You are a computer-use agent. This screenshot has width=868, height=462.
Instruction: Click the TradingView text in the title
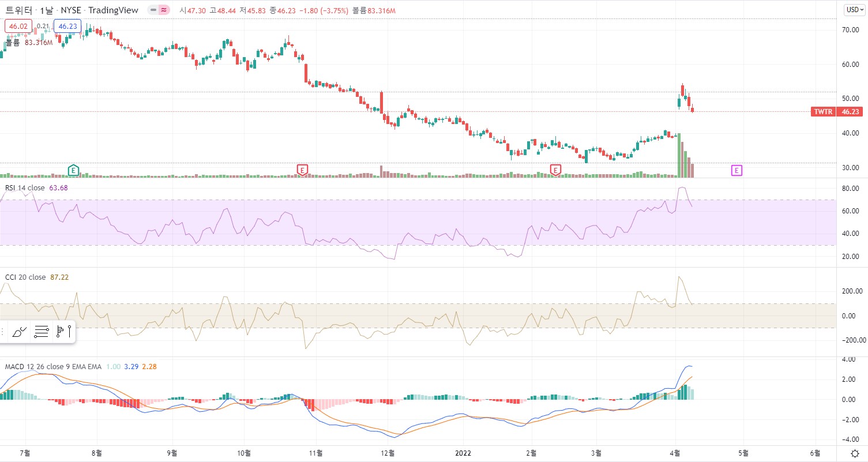click(114, 10)
